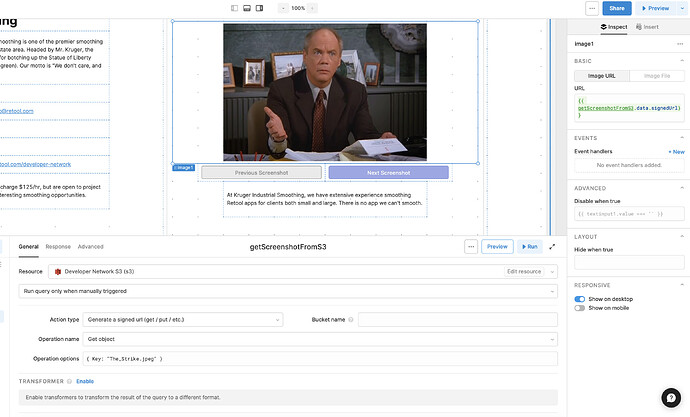Open the developer-network link
The image size is (690, 417).
coord(35,165)
